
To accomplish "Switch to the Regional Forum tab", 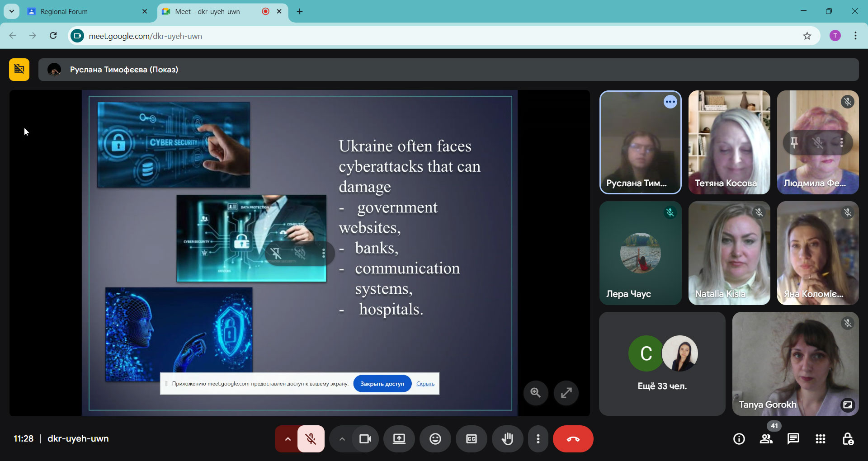I will click(x=86, y=11).
